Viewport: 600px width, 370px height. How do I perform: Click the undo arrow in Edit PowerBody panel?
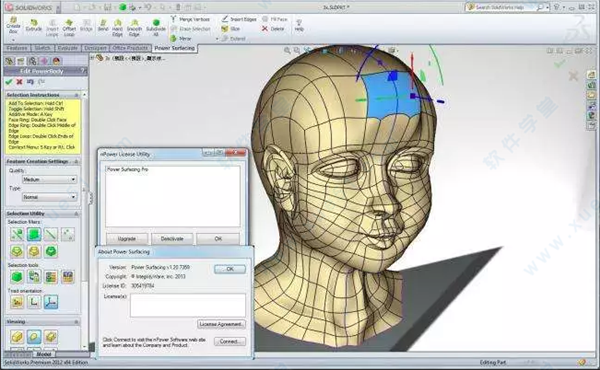30,81
